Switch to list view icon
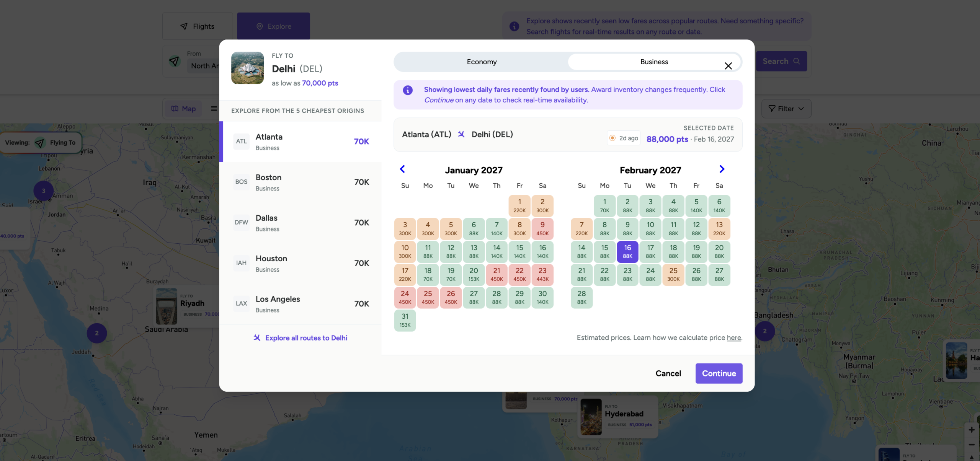This screenshot has width=980, height=461. click(x=214, y=109)
